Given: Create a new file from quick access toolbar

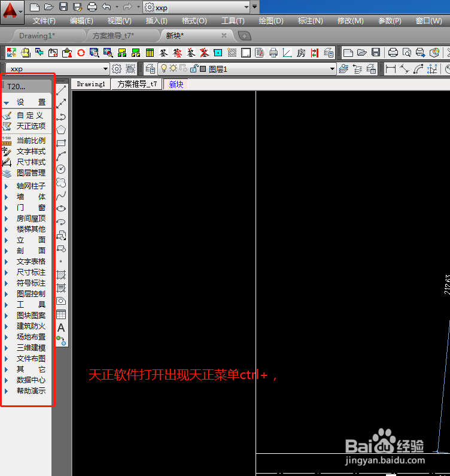Looking at the screenshot, I should [35, 7].
